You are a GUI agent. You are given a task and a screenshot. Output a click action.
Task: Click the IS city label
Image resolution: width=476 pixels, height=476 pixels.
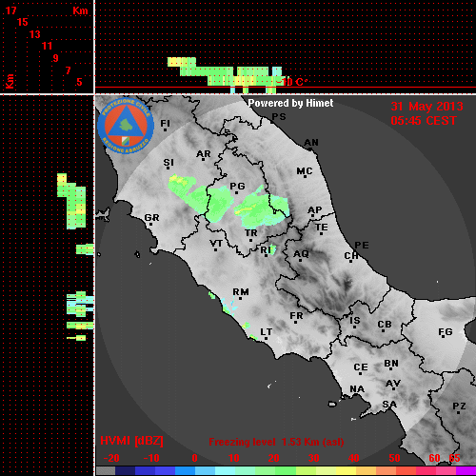tap(355, 321)
